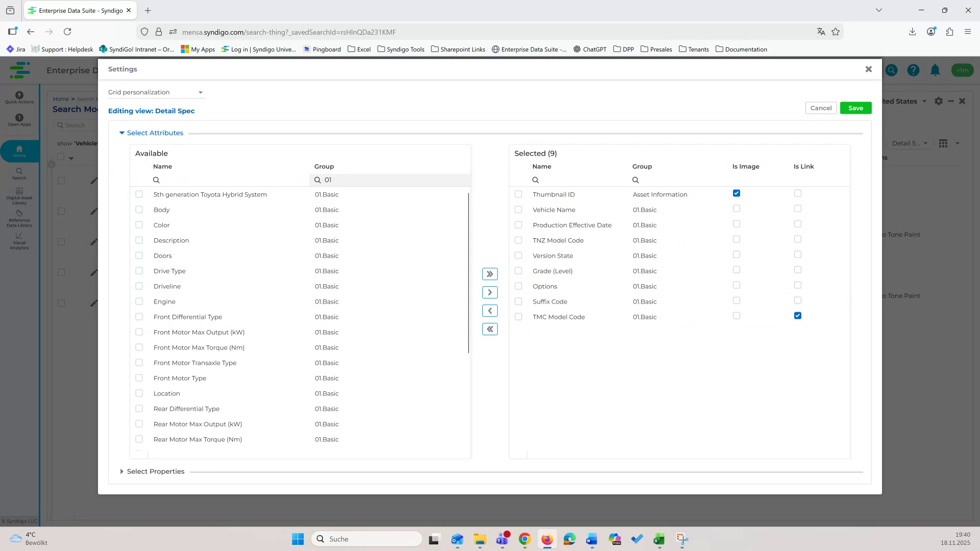
Task: Open Visual Analytics from the sidebar
Action: [19, 241]
